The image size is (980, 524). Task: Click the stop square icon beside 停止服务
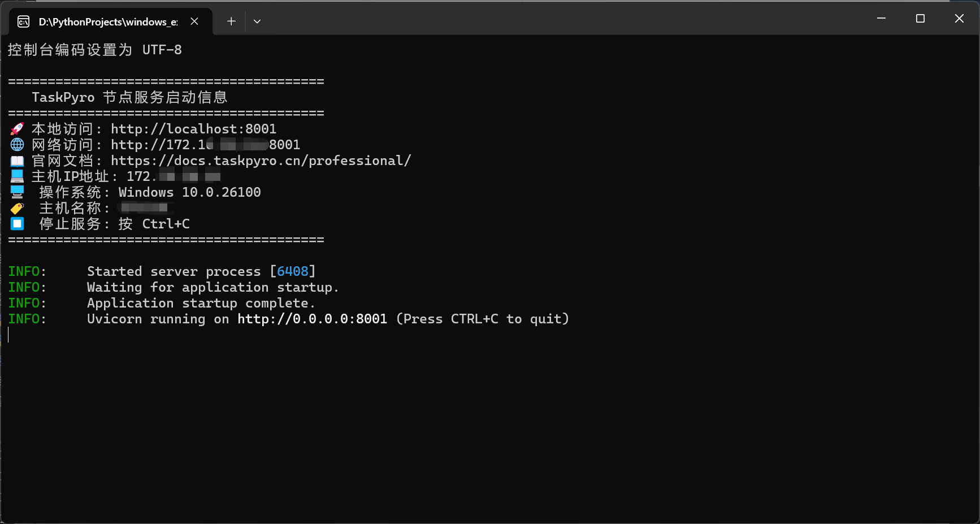click(x=18, y=224)
